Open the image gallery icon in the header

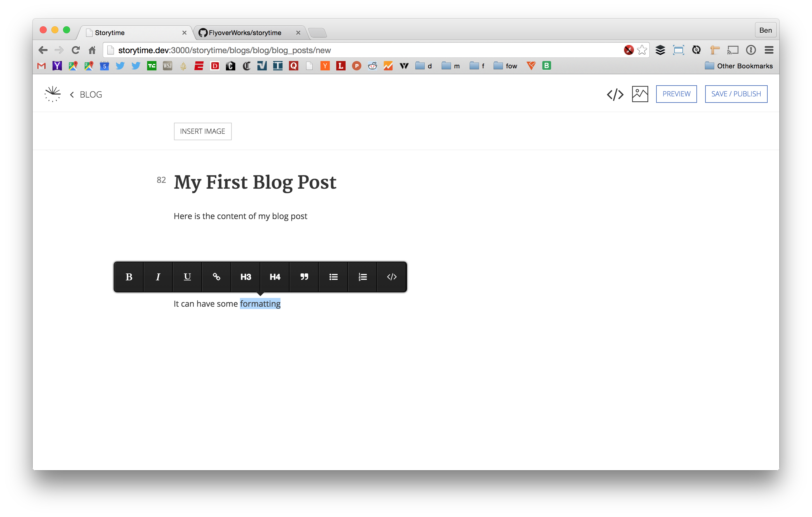(640, 94)
